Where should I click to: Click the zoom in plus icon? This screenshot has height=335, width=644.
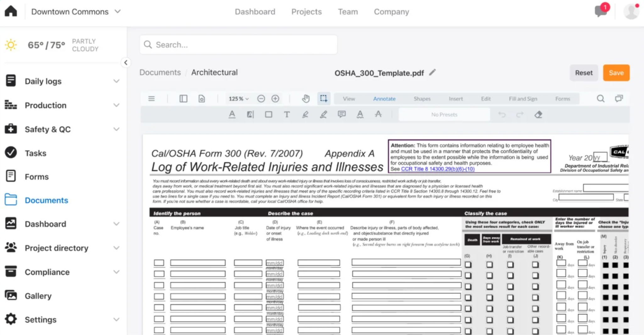(275, 99)
